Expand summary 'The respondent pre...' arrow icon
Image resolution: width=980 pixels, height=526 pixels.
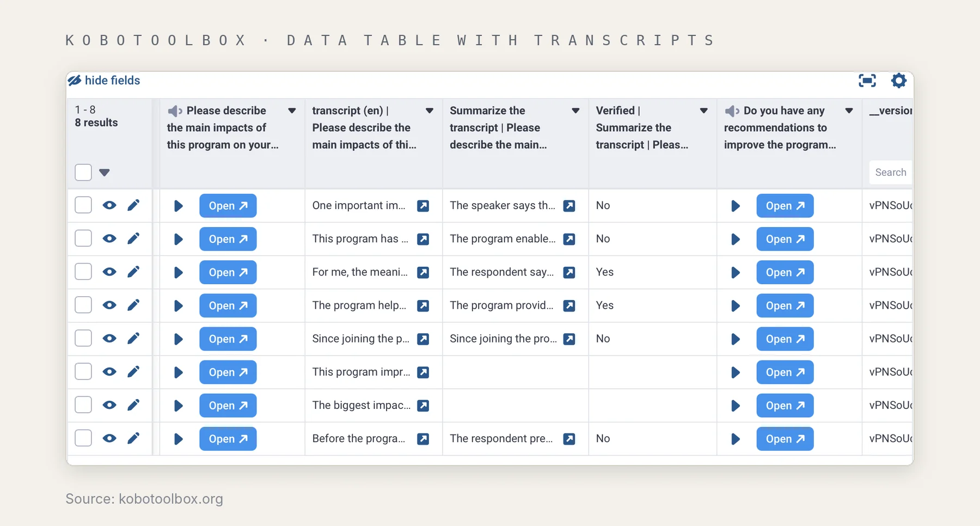click(569, 439)
